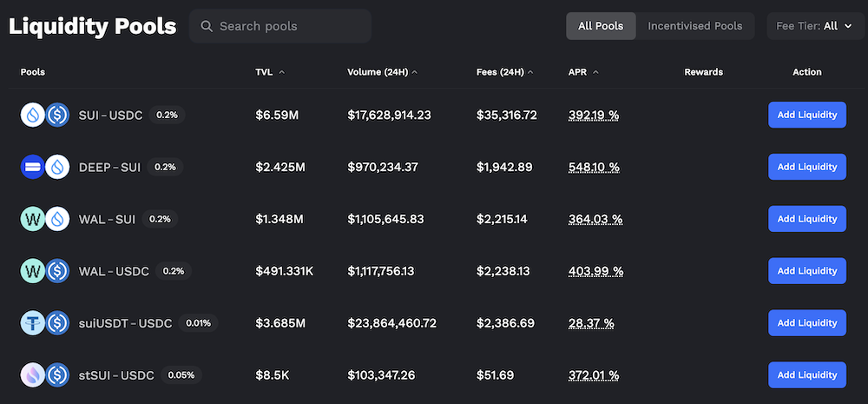Click the Liquidity Pools heading
868x404 pixels.
point(93,27)
